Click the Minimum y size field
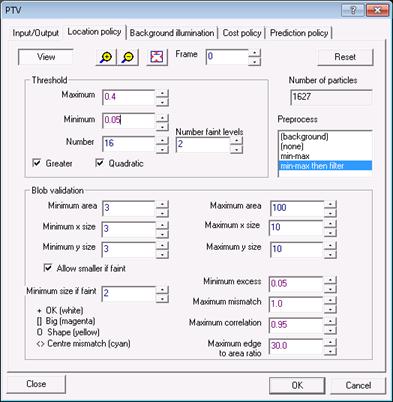The width and height of the screenshot is (393, 402). tap(129, 249)
